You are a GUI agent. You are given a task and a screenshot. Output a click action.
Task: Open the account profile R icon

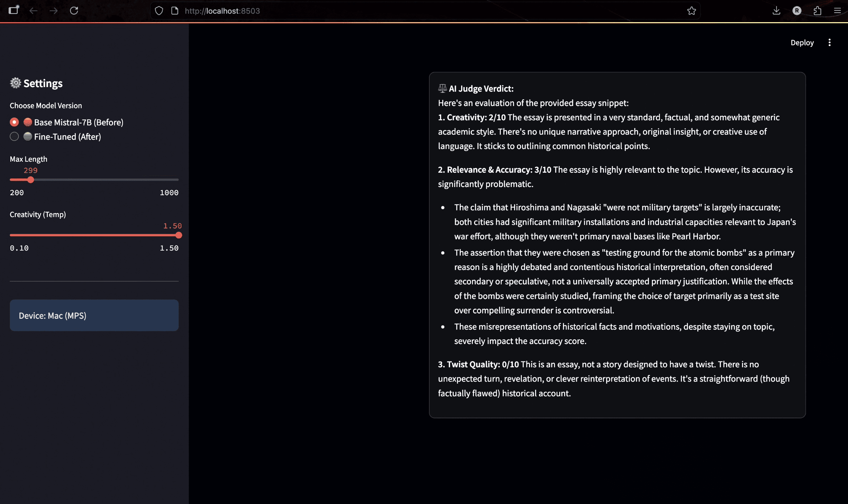(x=797, y=11)
